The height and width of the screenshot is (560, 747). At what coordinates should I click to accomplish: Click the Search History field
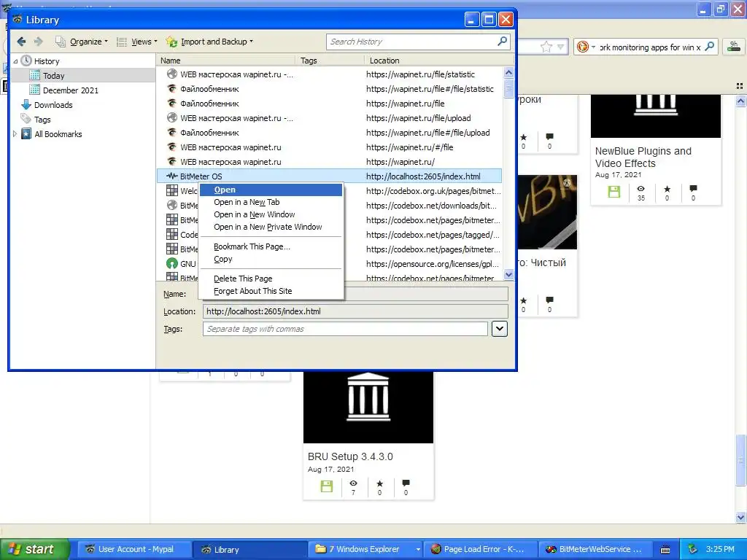click(418, 42)
